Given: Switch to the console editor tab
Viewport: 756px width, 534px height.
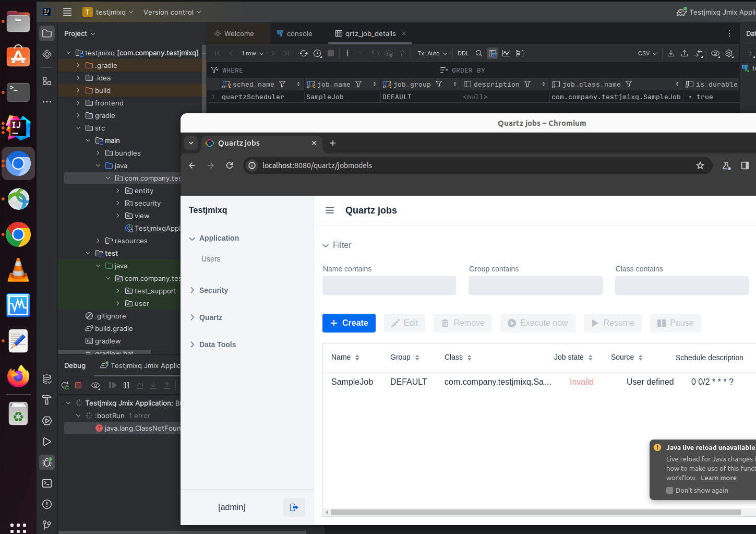Looking at the screenshot, I should pyautogui.click(x=295, y=33).
